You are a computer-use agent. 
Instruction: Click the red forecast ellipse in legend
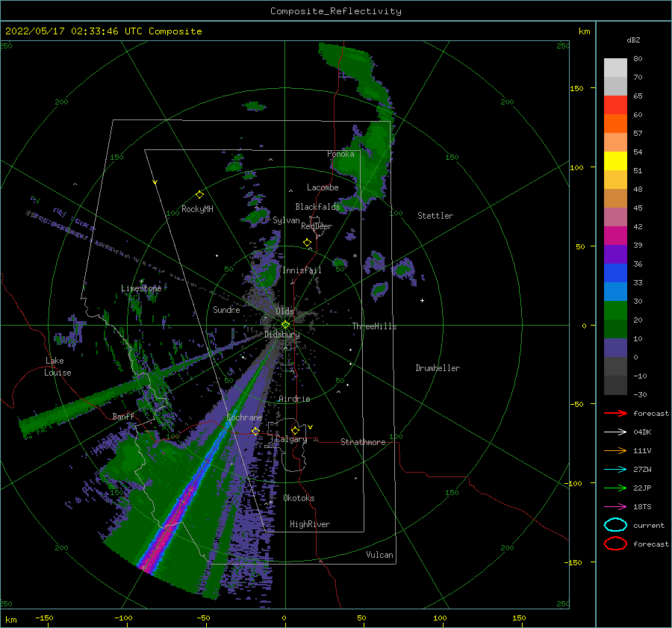(x=615, y=544)
